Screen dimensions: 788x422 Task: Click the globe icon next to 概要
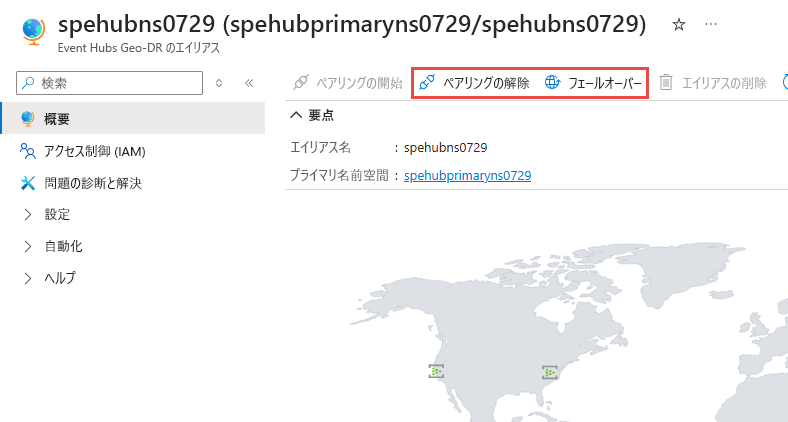(x=28, y=119)
